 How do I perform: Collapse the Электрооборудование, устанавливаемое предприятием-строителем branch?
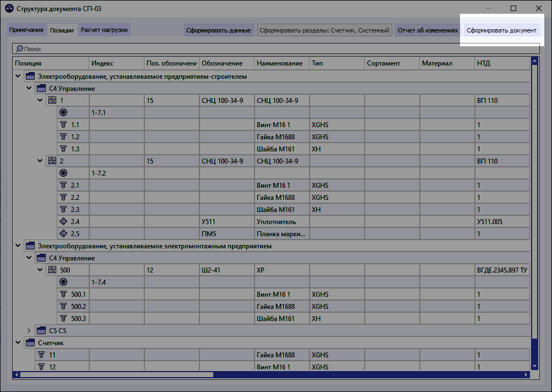[18, 75]
